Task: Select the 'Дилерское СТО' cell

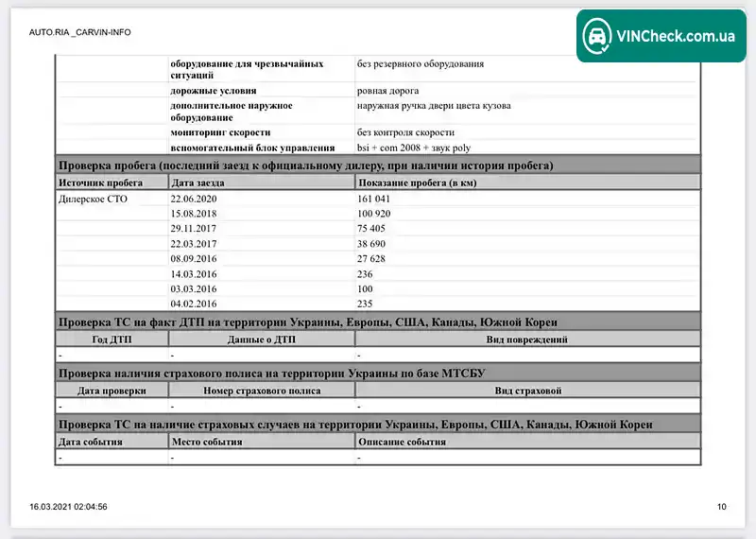Action: click(93, 199)
